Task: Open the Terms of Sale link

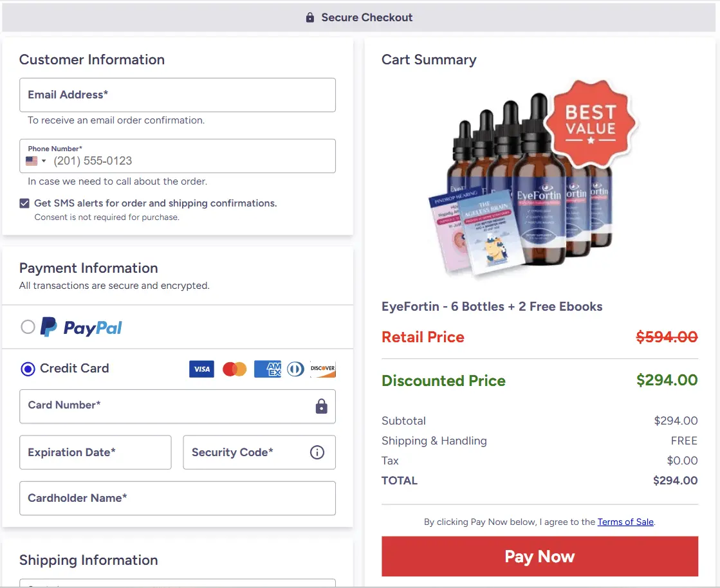Action: pos(625,522)
